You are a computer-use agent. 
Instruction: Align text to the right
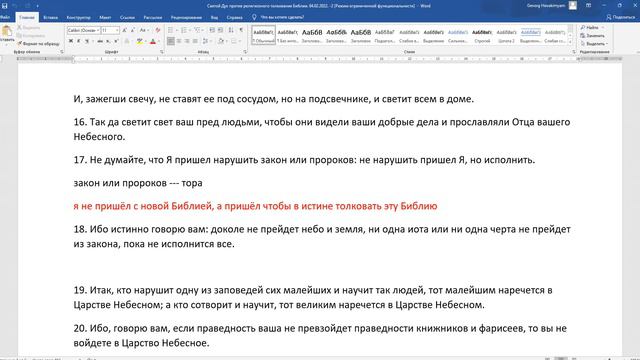187,41
